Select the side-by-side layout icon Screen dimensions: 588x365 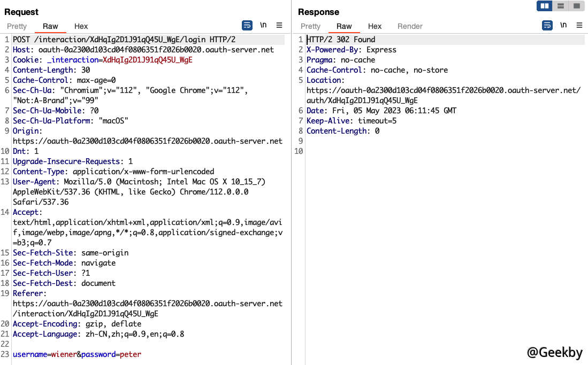(545, 6)
